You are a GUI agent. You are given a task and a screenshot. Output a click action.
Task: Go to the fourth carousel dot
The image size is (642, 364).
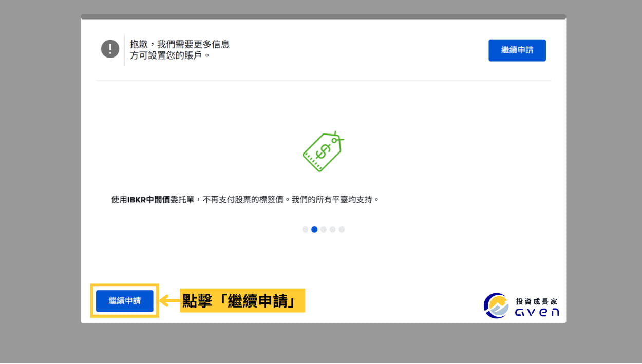click(x=332, y=229)
